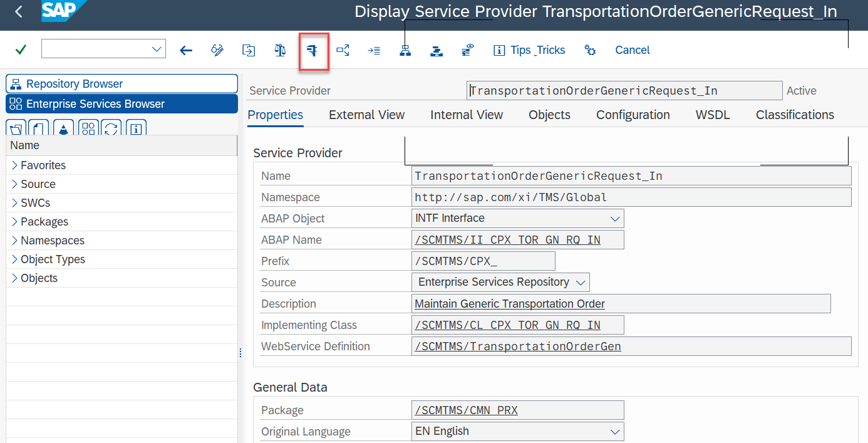Click the navigation window stack icon
868x443 pixels.
point(437,50)
